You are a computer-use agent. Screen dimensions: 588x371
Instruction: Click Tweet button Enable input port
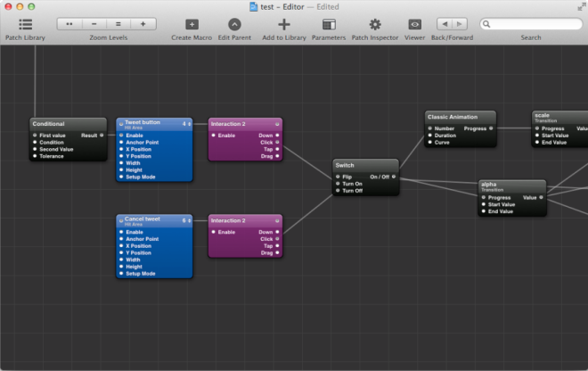121,136
